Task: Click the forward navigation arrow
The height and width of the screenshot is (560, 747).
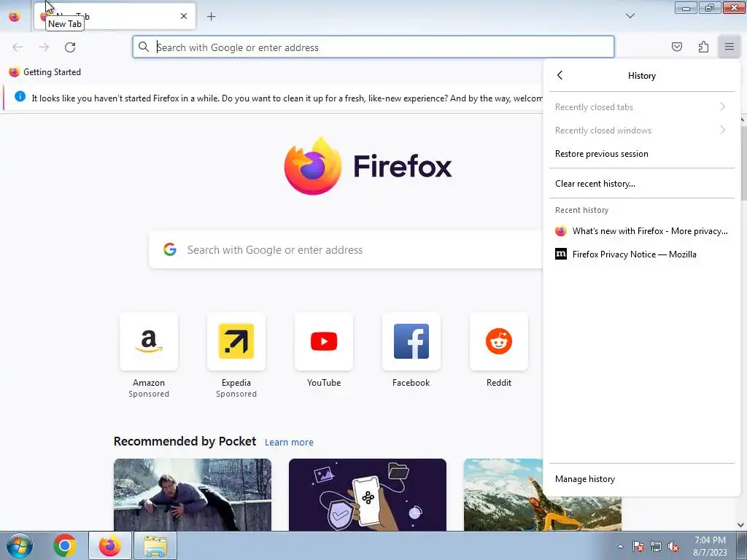Action: tap(44, 47)
